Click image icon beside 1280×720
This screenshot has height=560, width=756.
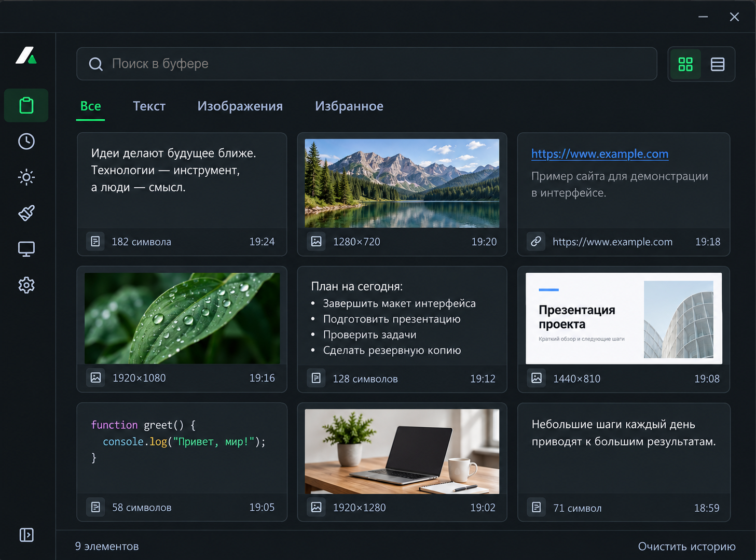coord(317,241)
